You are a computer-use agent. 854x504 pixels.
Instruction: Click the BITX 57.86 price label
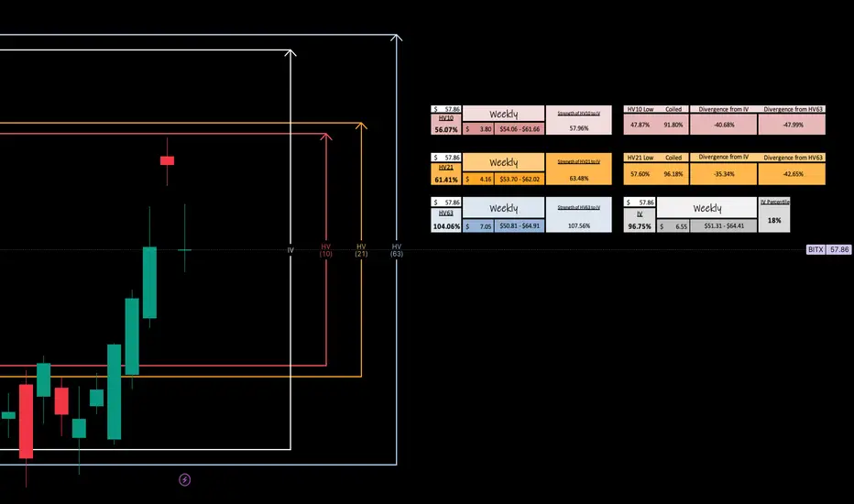[x=828, y=249]
